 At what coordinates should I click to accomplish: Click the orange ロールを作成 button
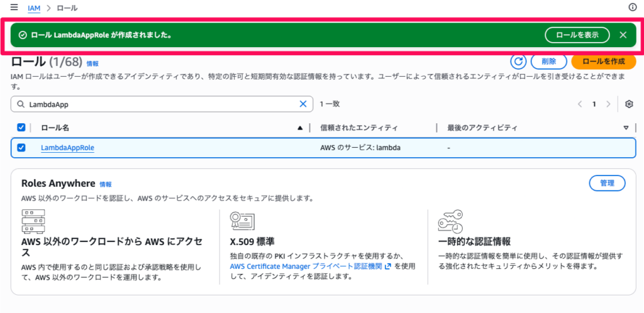603,61
